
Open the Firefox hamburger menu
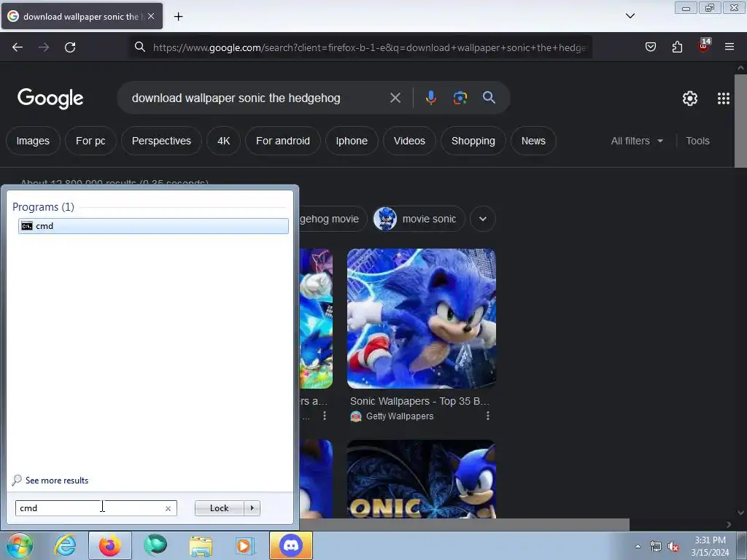[x=729, y=47]
